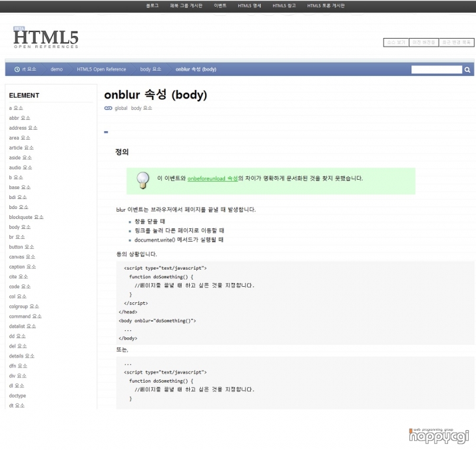
Task: Open doctype in the sidebar
Action: click(x=17, y=395)
